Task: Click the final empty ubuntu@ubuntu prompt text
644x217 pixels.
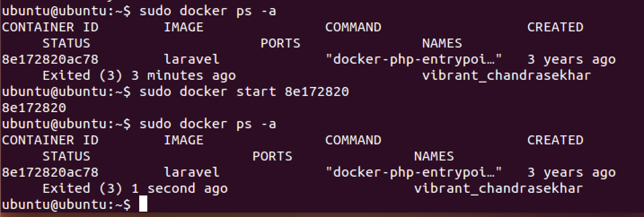Action: click(66, 204)
